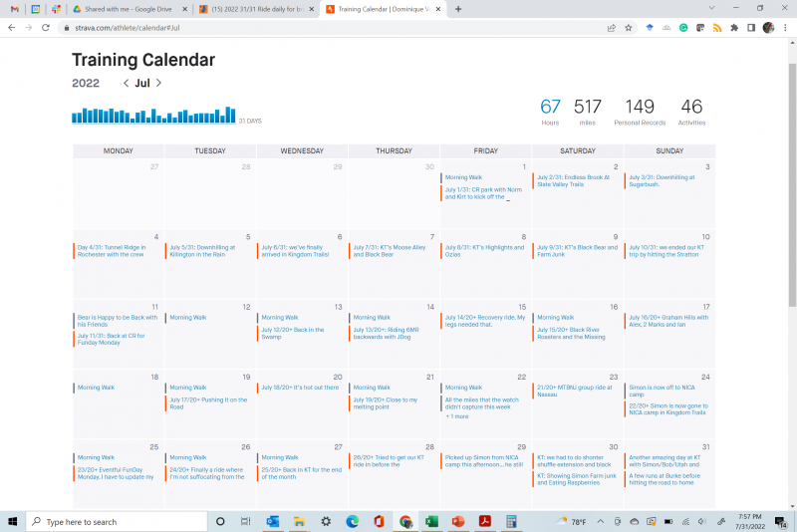This screenshot has height=532, width=797.
Task: Open 'July 18/20+ It's hot out there' activity
Action: pyautogui.click(x=299, y=388)
